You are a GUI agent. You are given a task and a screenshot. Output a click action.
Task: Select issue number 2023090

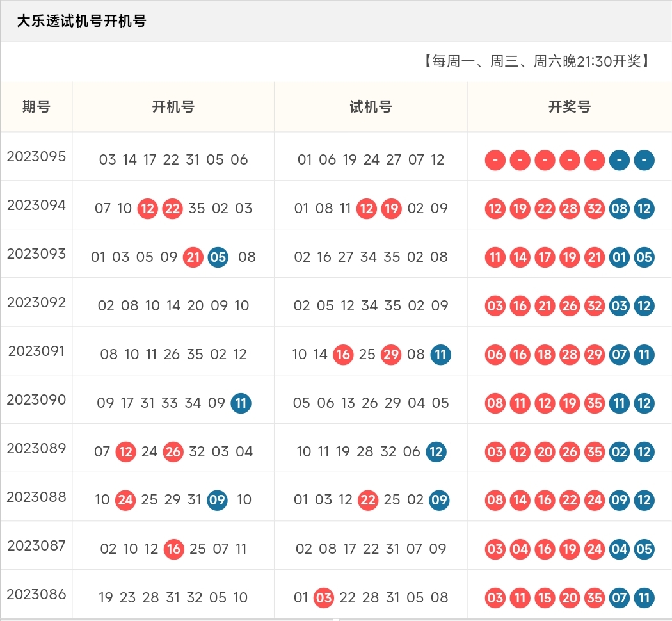click(36, 400)
